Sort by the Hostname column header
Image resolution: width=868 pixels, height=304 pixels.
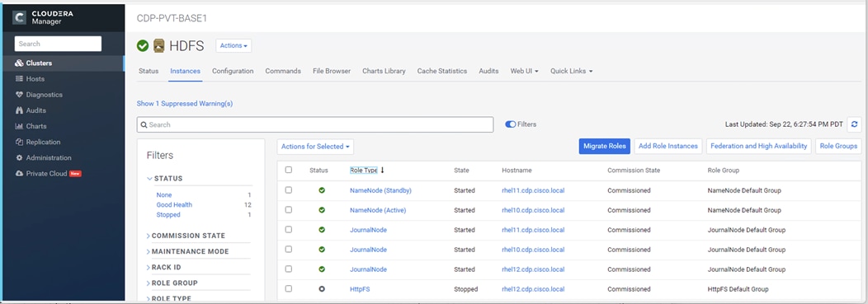[x=517, y=171]
